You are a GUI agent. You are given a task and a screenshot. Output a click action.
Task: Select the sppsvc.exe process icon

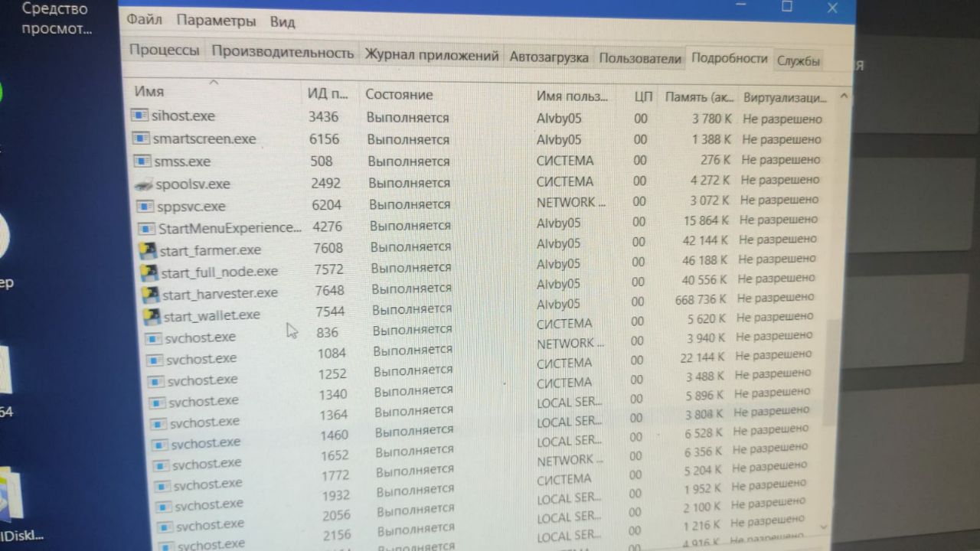click(x=145, y=206)
